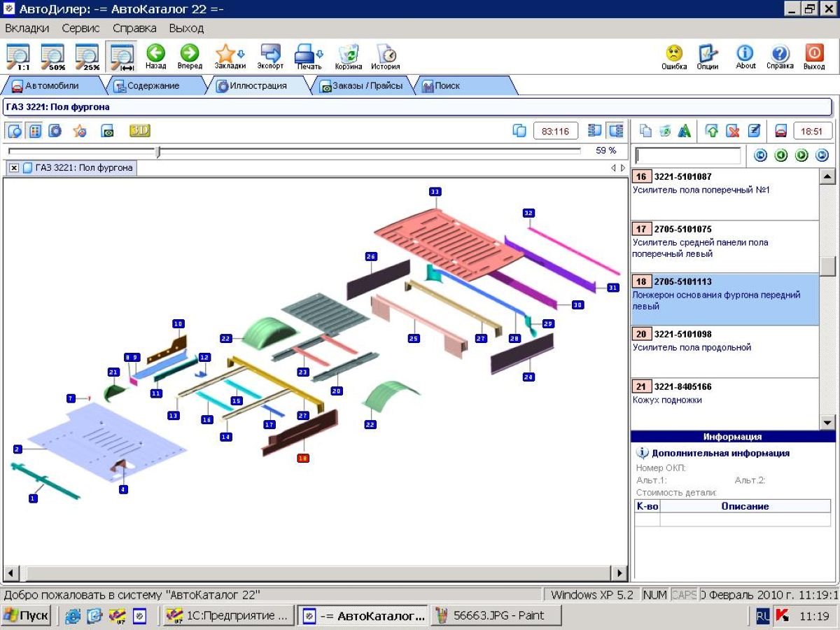The image size is (840, 630).
Task: Click the AA font size icon
Action: pyautogui.click(x=685, y=131)
